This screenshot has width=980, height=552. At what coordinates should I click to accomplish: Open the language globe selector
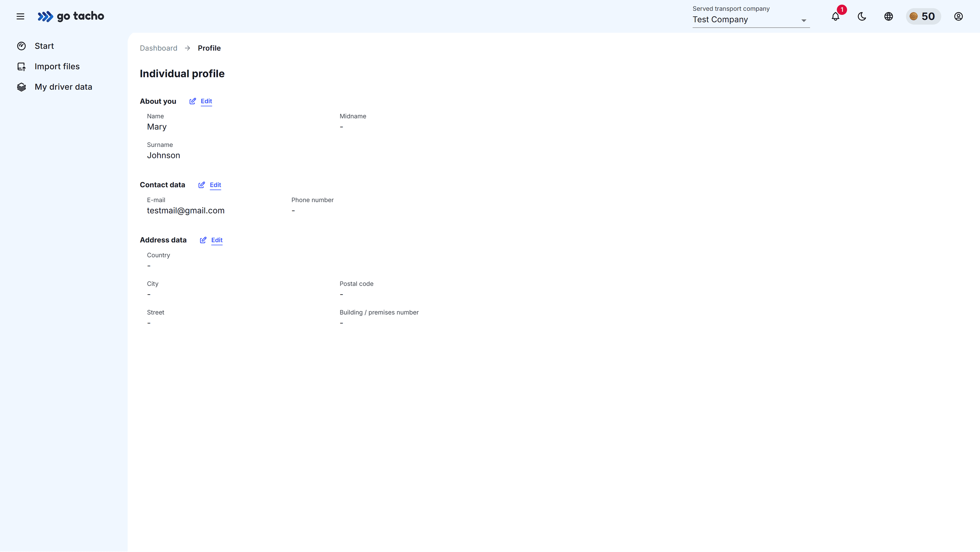coord(889,16)
